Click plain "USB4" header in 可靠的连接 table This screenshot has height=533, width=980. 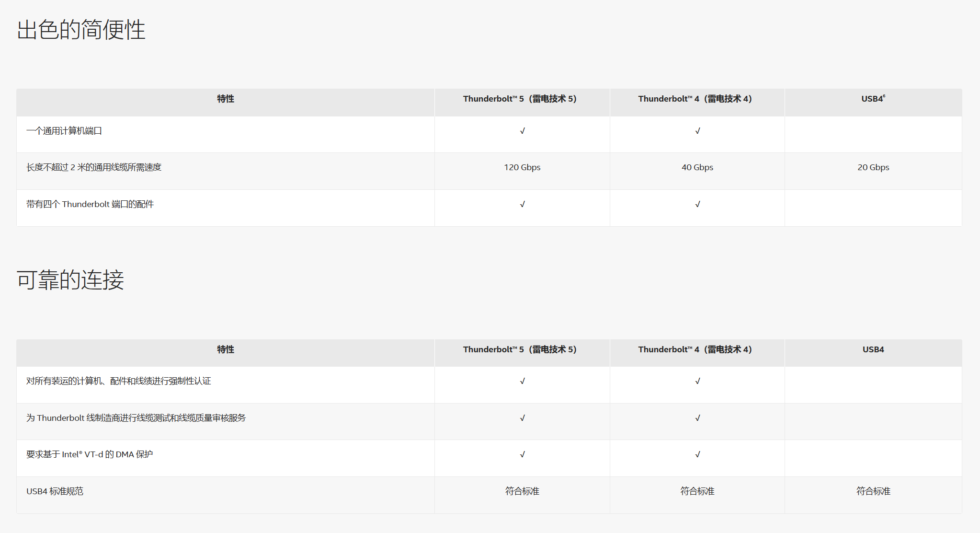tap(873, 349)
